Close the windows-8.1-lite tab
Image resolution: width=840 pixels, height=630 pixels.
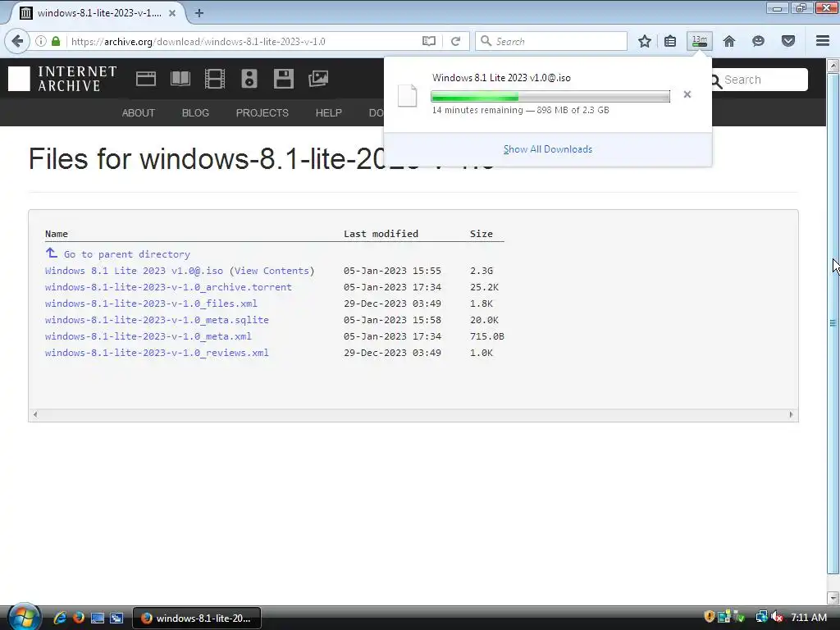coord(172,13)
